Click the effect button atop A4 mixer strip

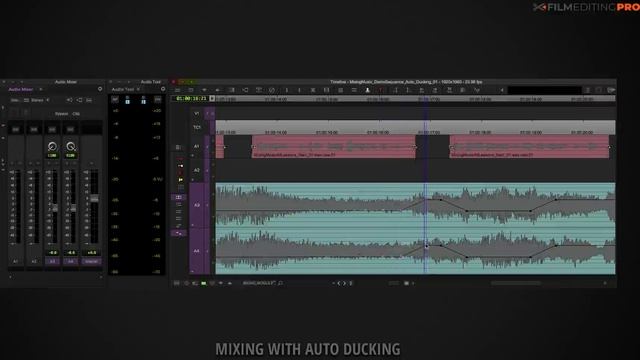71,129
